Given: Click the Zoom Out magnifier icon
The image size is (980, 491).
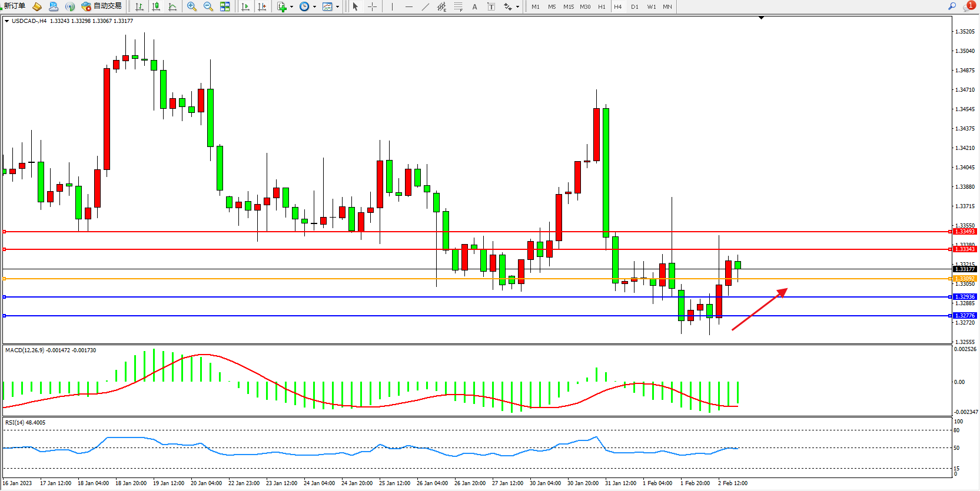Looking at the screenshot, I should (208, 6).
